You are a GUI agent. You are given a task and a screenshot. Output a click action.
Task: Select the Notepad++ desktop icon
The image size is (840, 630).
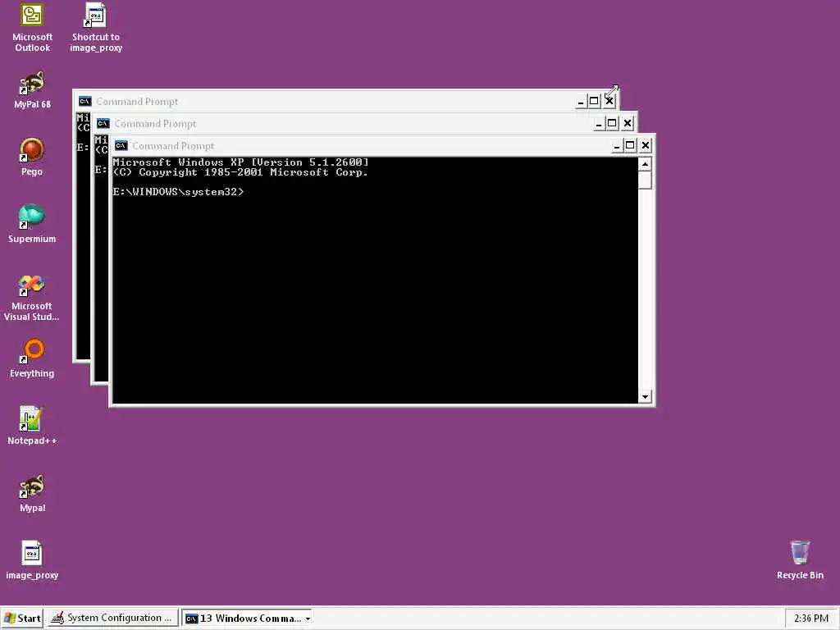pyautogui.click(x=32, y=426)
